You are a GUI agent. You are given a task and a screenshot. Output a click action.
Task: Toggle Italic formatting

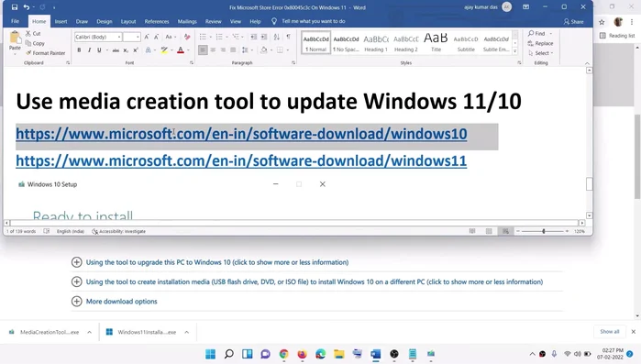point(89,50)
